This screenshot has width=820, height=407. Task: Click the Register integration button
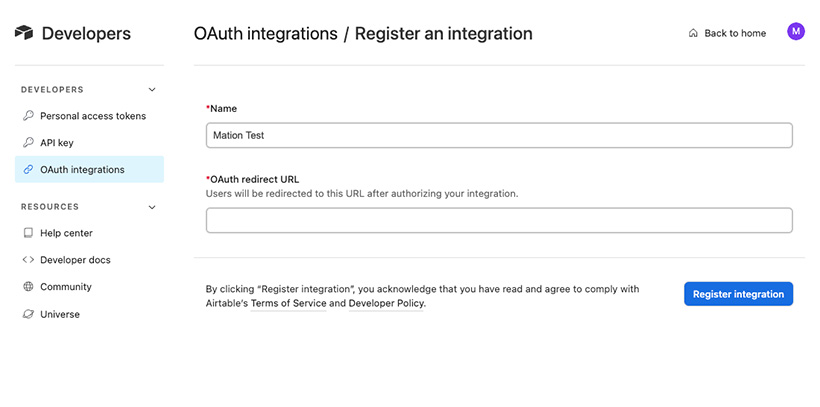[738, 294]
